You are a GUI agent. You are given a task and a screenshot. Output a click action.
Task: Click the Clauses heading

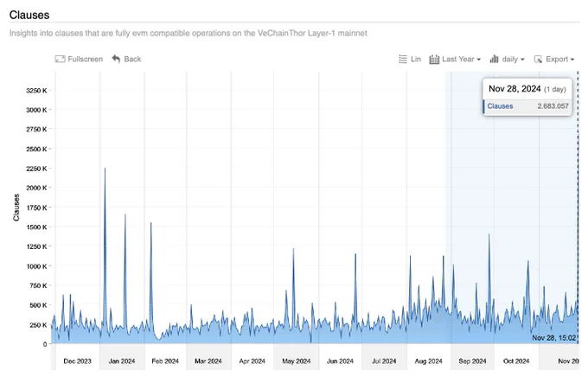tap(29, 15)
